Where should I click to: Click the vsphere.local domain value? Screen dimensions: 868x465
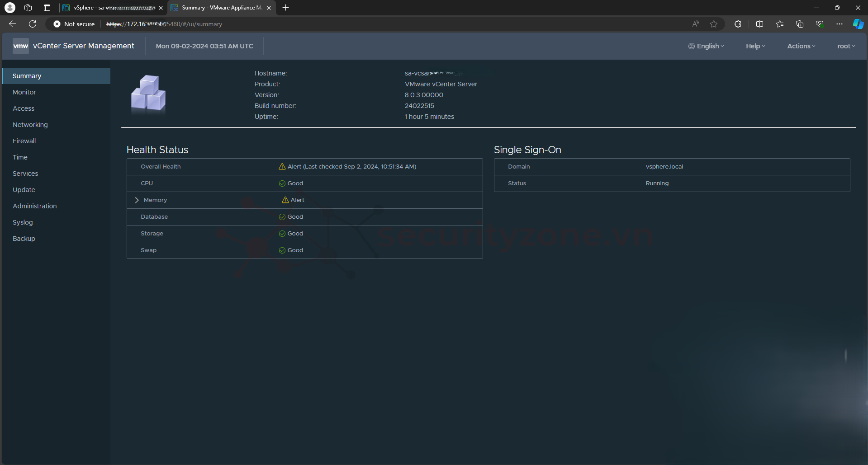click(664, 167)
